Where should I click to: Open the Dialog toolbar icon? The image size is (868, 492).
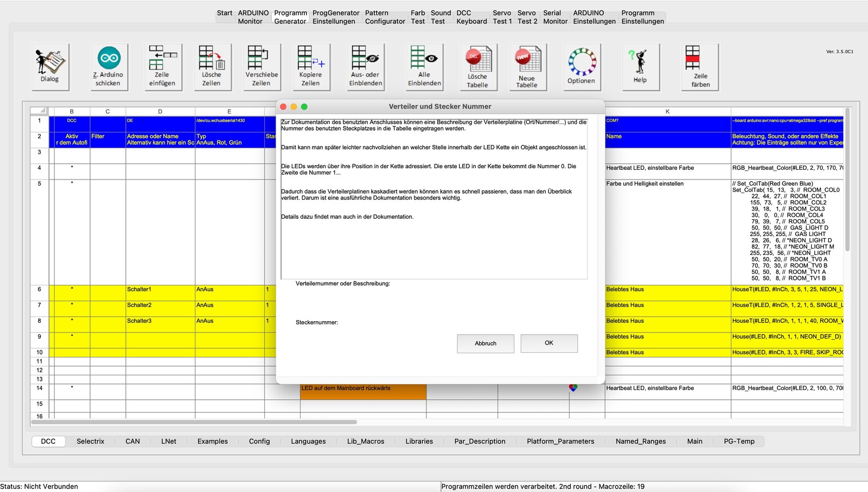[50, 66]
